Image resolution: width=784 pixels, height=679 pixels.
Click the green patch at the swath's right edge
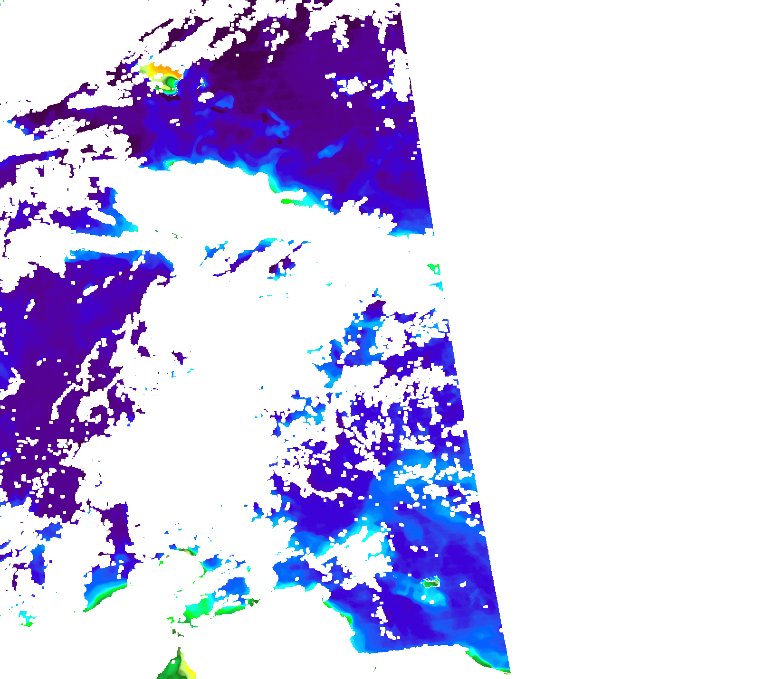434,269
